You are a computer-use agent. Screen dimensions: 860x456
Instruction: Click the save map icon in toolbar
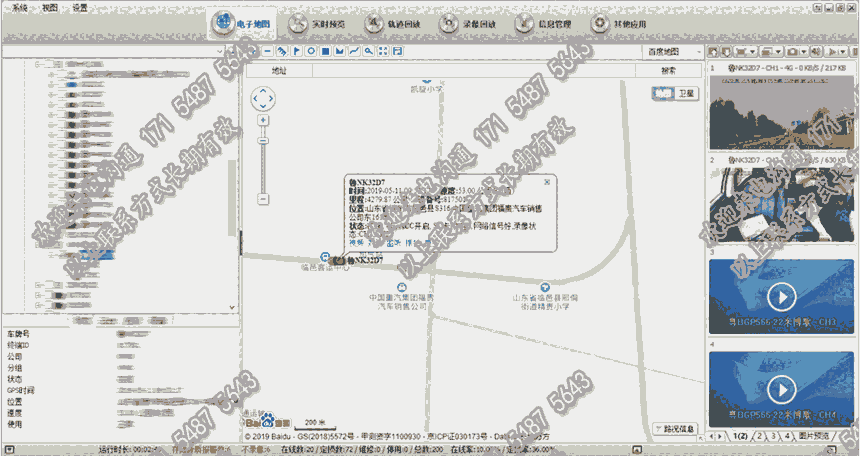[398, 50]
